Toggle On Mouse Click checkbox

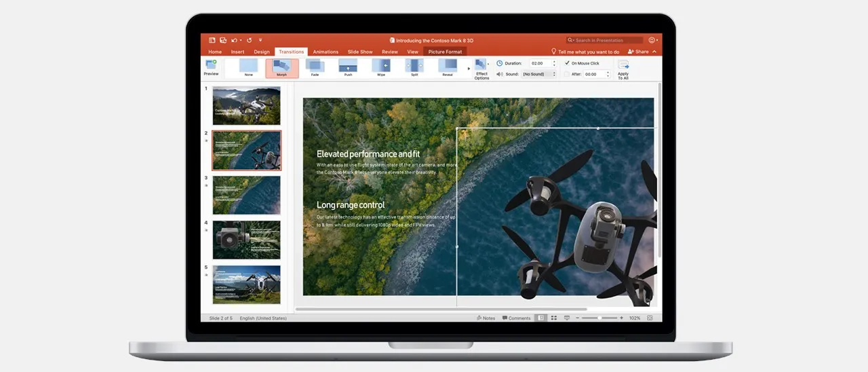click(567, 63)
